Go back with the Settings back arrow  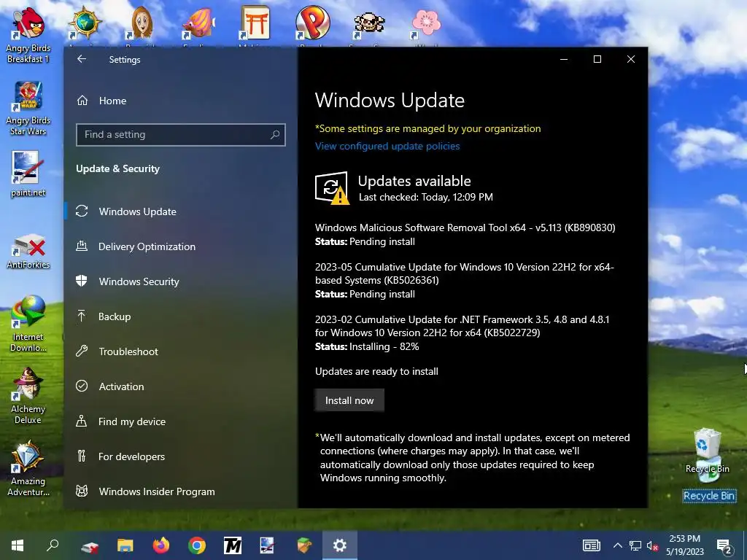[x=82, y=59]
